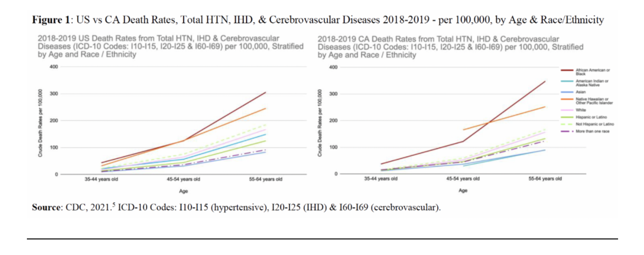Click the "Asian" legend label

coord(581,92)
